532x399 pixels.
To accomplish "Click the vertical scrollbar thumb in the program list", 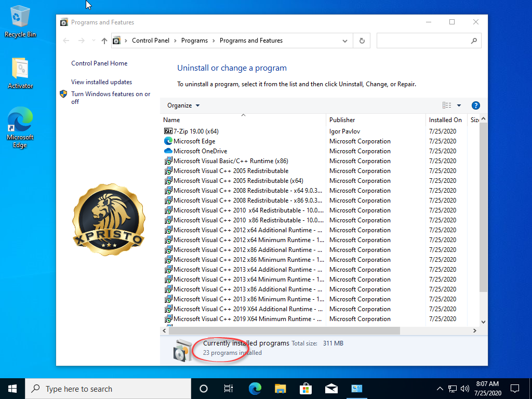I will coord(483,207).
